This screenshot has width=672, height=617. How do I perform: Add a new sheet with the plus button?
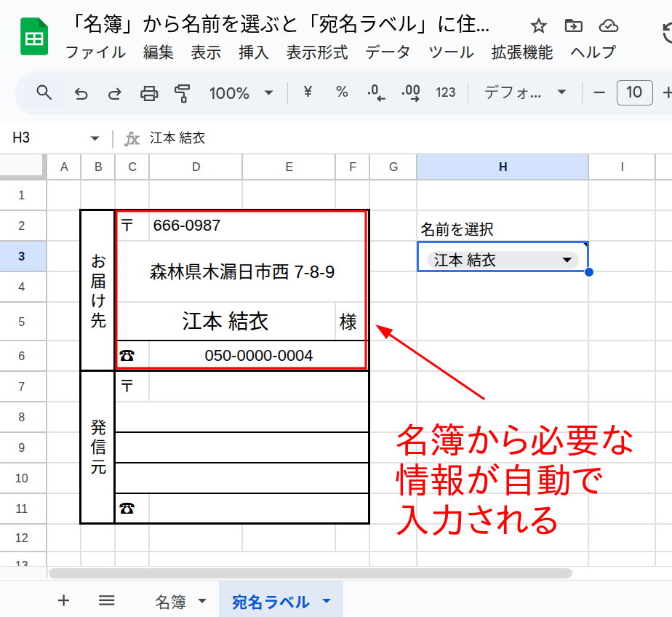click(63, 601)
